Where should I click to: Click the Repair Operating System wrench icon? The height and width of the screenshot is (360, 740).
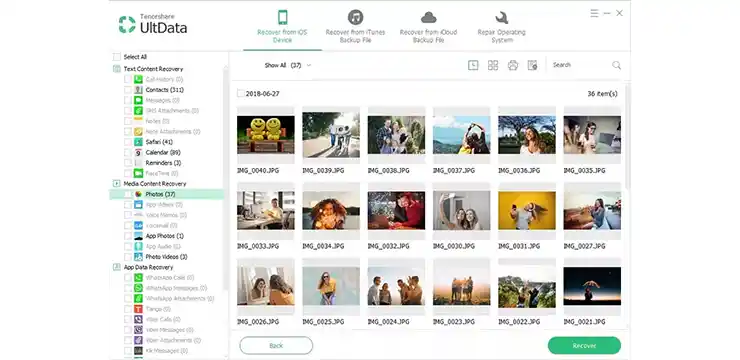tap(501, 18)
